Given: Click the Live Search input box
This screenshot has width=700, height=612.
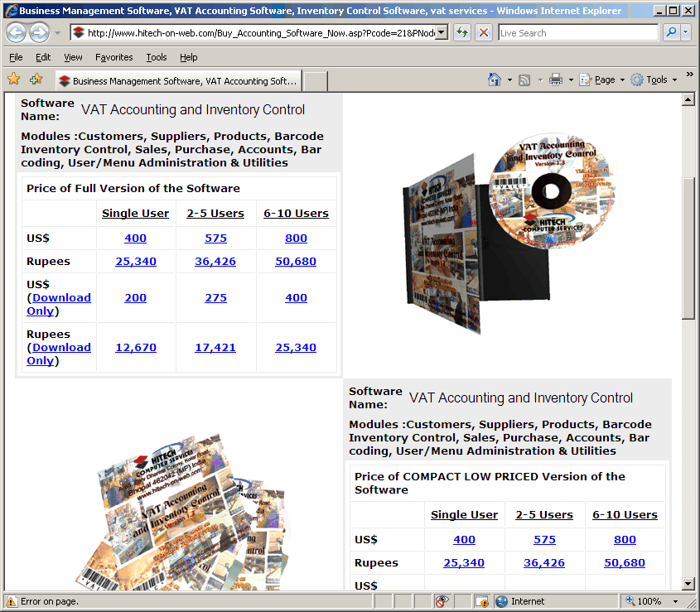Looking at the screenshot, I should point(578,32).
